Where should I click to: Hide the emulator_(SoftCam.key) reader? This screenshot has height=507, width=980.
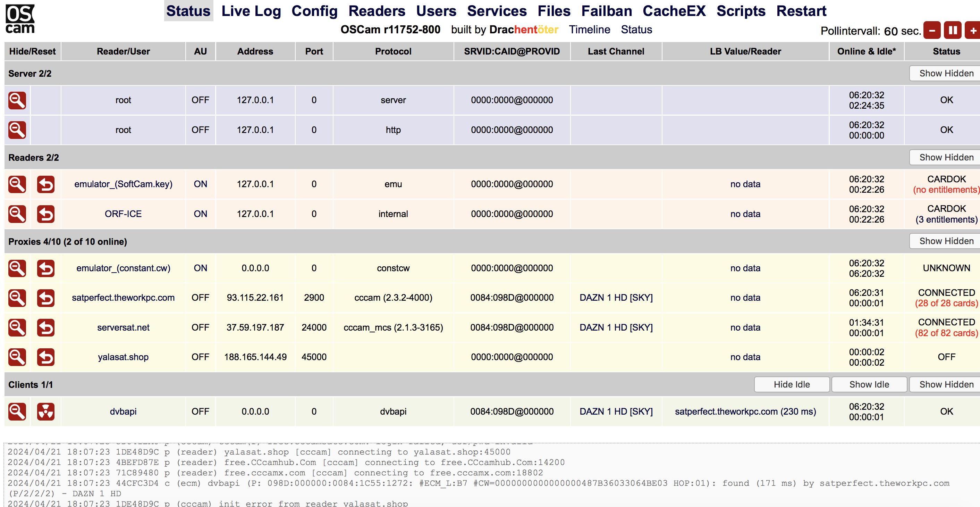point(17,184)
